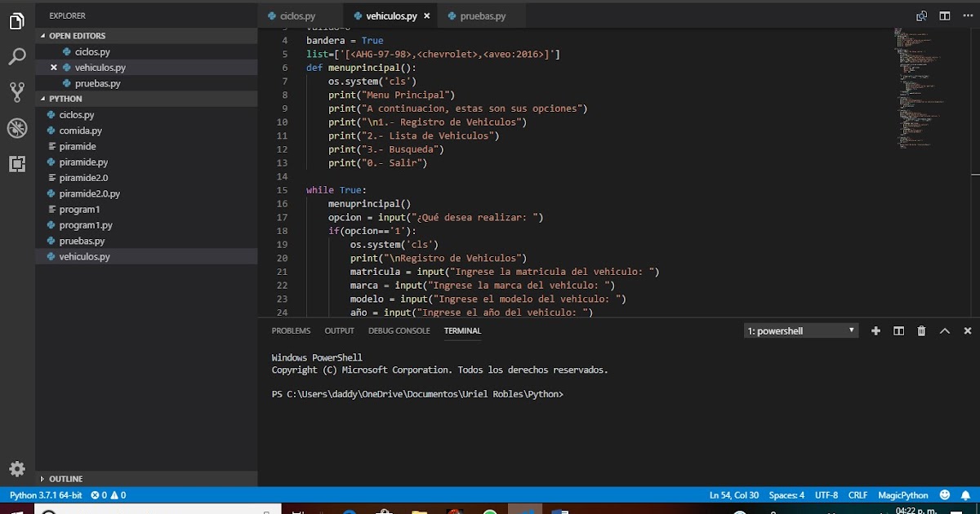Kill the terminal with trash icon
This screenshot has height=514, width=980.
click(921, 330)
